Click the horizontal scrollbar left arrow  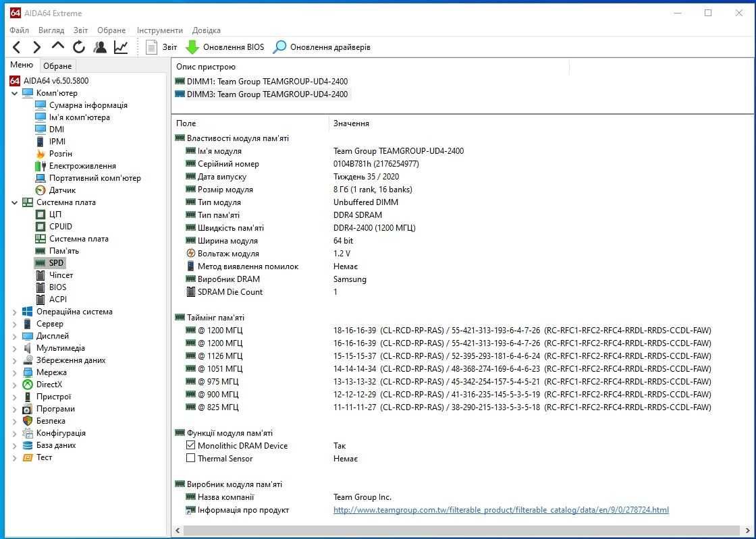pos(178,530)
